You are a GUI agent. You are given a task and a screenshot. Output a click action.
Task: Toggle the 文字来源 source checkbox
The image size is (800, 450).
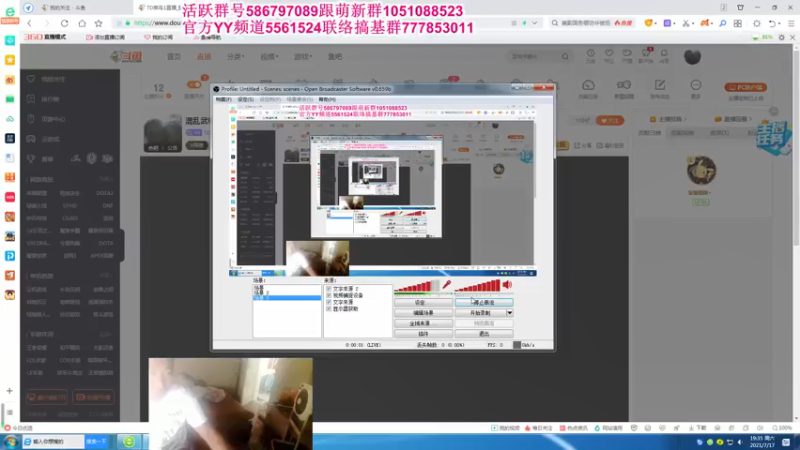tap(329, 302)
